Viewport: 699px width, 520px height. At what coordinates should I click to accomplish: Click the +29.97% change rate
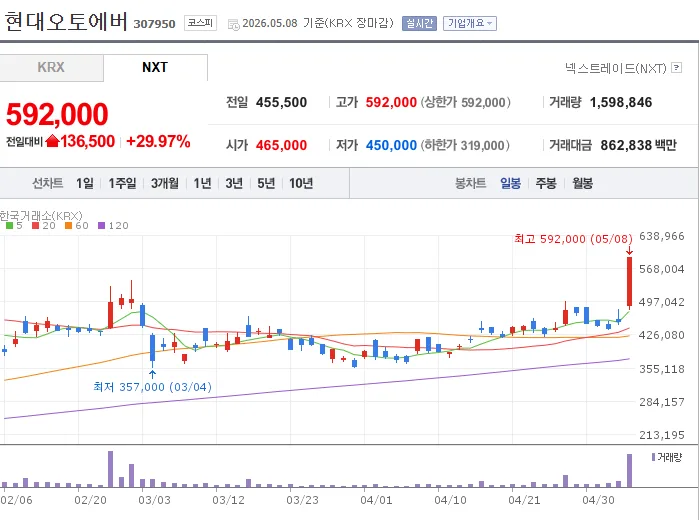click(x=158, y=141)
